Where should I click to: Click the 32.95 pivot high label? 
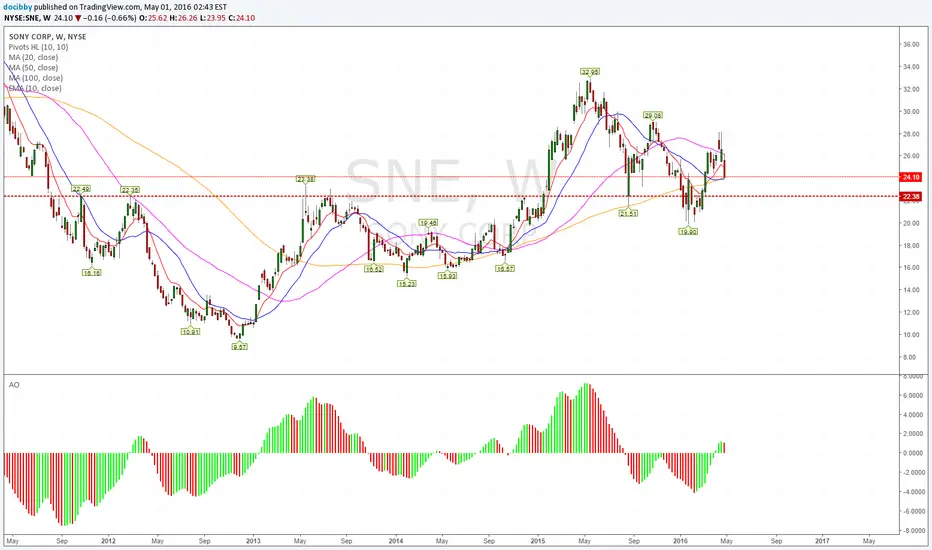(590, 72)
